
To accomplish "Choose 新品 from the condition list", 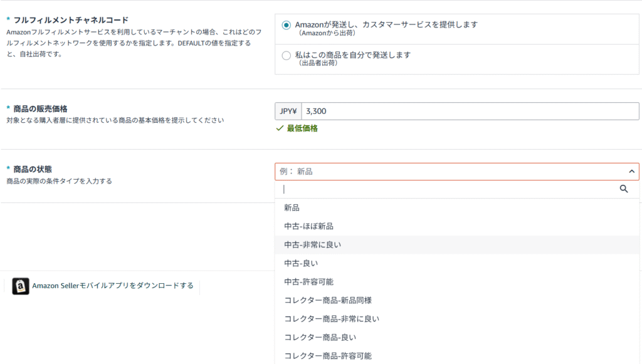I will 292,208.
